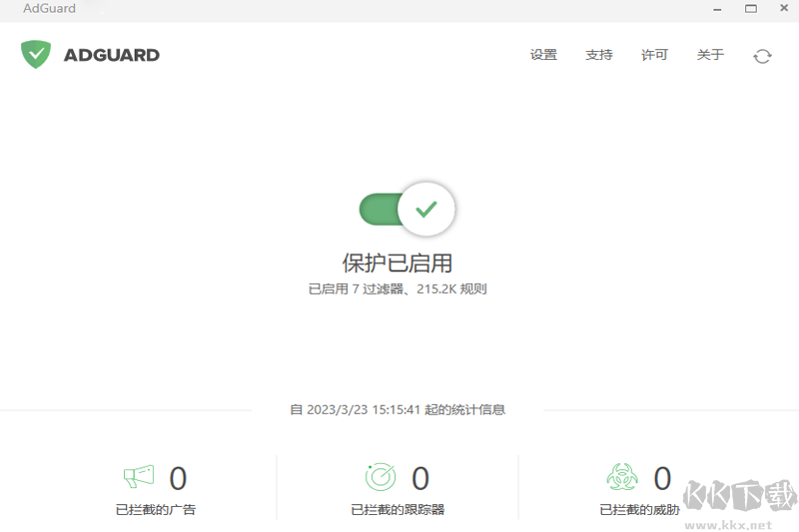This screenshot has height=532, width=799.
Task: Click the 已拦截的威胁 label
Action: pyautogui.click(x=639, y=509)
